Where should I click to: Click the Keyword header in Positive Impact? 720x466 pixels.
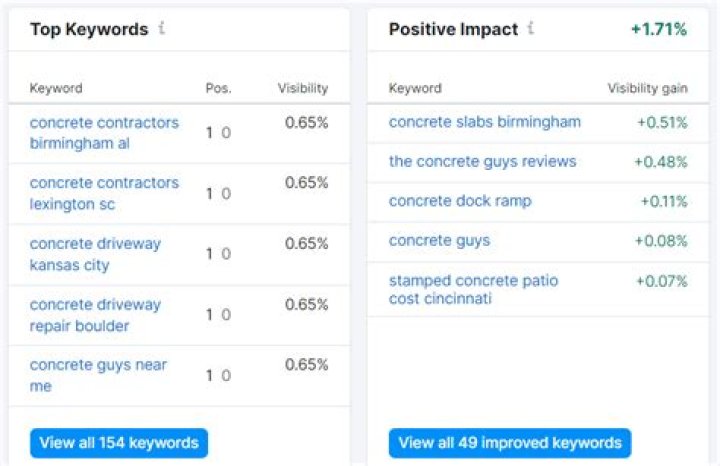(x=415, y=88)
